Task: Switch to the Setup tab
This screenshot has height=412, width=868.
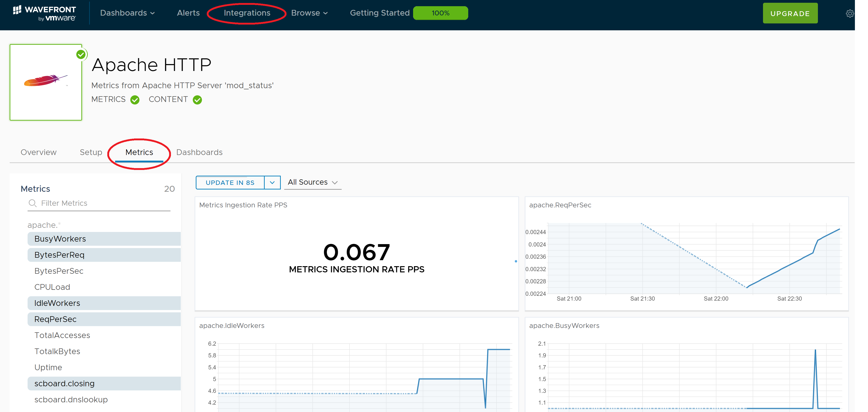Action: pos(91,152)
